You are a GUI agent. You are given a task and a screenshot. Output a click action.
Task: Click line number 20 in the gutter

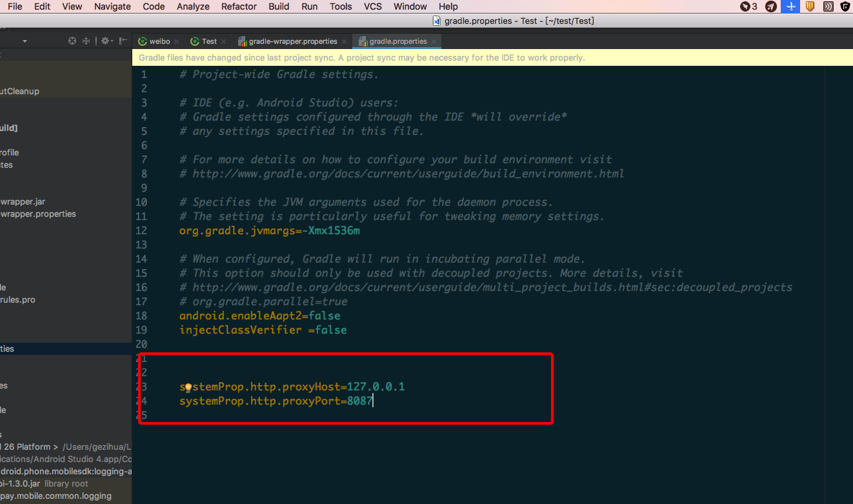141,344
